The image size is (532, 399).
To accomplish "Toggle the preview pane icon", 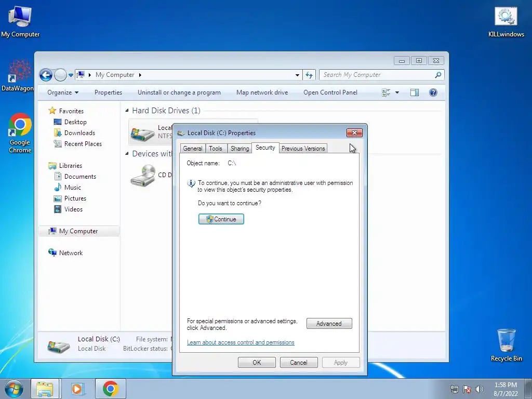I will point(414,92).
